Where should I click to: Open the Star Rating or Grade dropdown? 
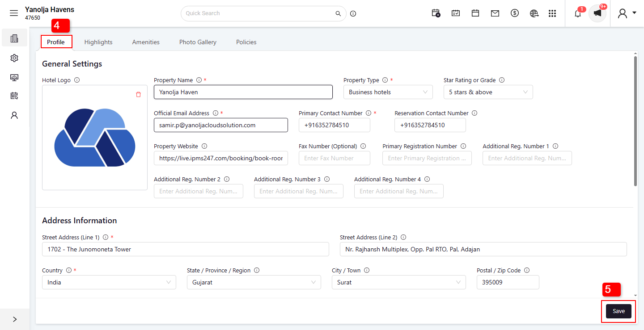488,92
